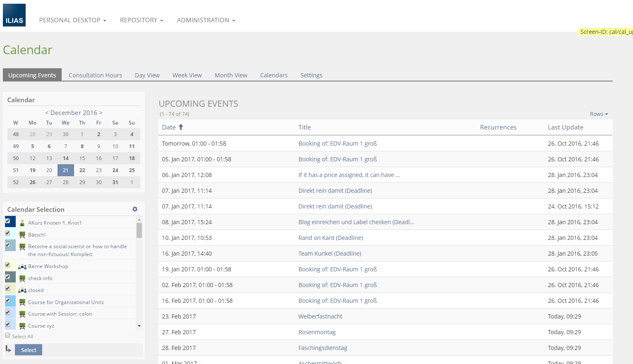Screen dimensions: 633x364
Task: Click the Date sort arrow icon
Action: (181, 127)
